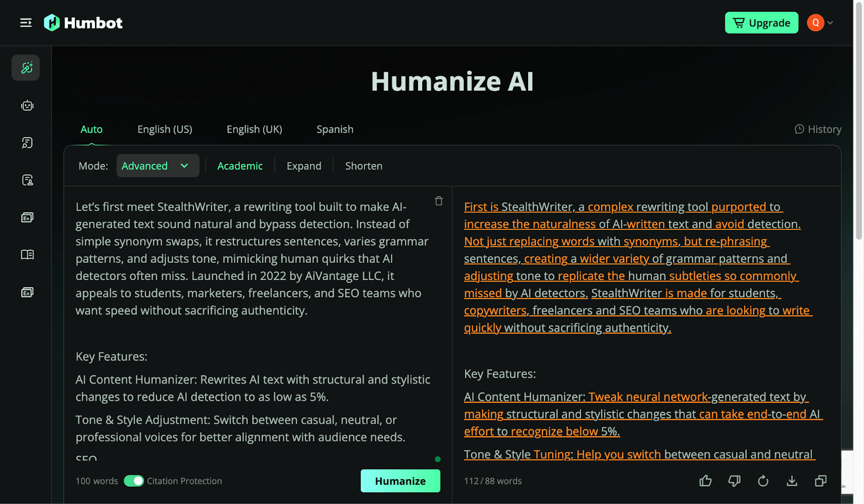Give thumbs down to the output
The height and width of the screenshot is (504, 864).
734,481
